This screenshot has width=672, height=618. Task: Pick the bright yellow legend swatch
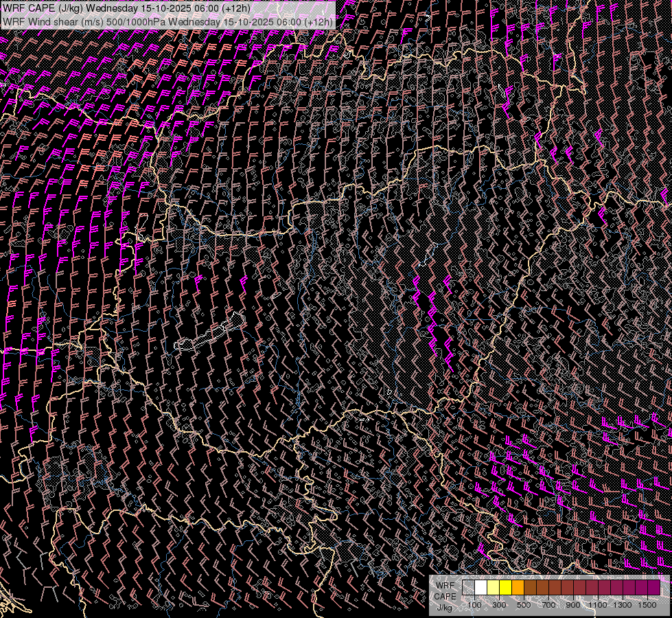click(x=505, y=588)
